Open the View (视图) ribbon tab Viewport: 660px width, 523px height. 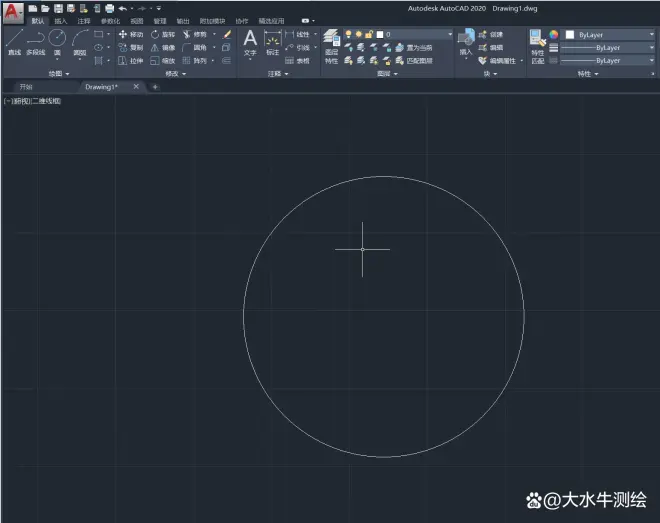(x=137, y=21)
